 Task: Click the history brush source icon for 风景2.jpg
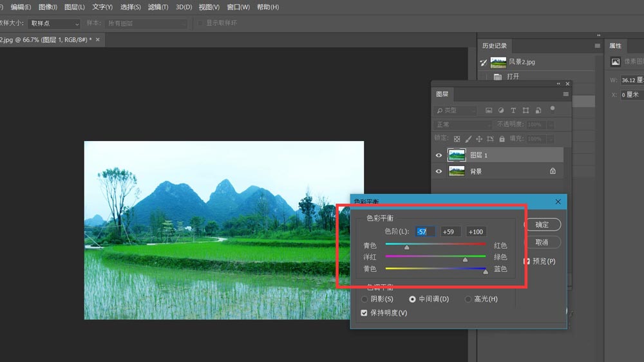click(484, 62)
